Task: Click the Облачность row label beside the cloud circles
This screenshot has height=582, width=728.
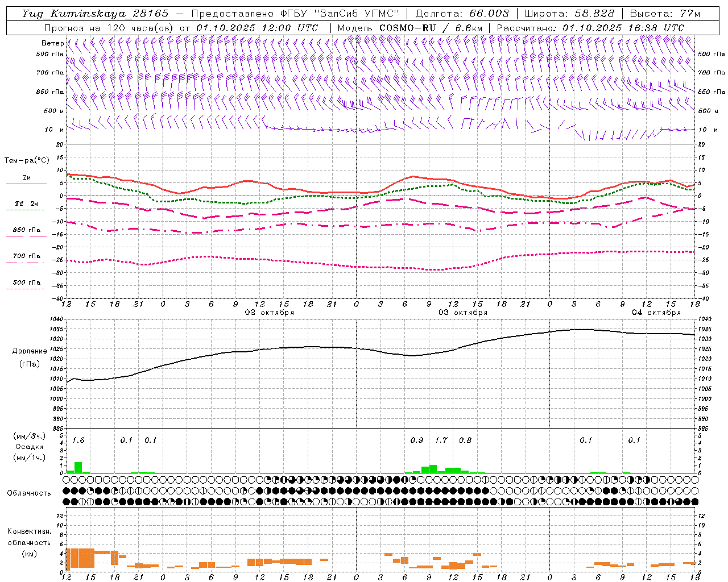Action: click(x=29, y=493)
